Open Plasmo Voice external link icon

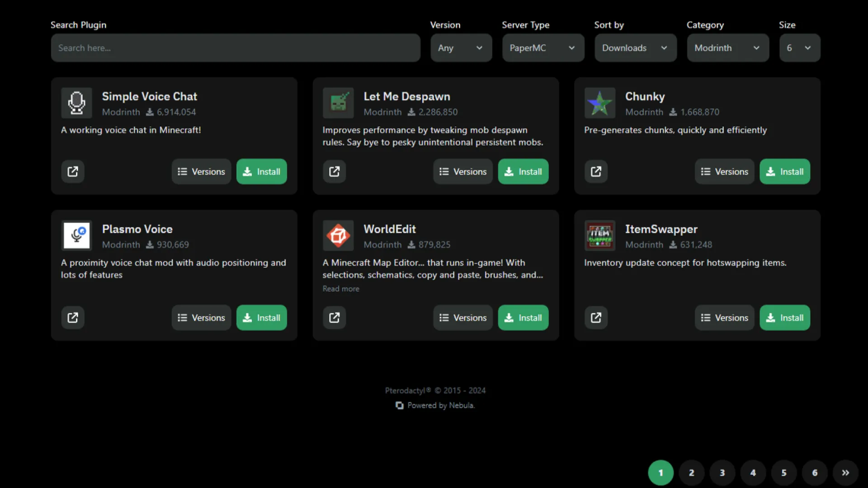[73, 318]
